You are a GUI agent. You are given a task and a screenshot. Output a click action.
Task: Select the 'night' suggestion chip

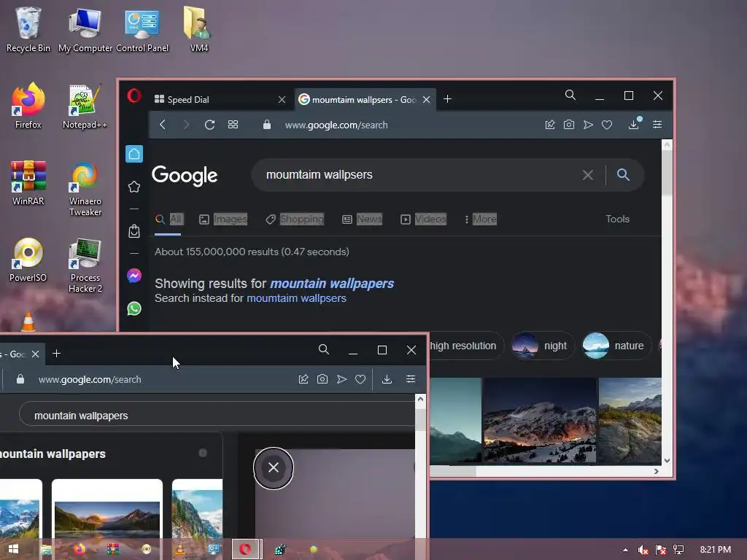click(x=542, y=346)
